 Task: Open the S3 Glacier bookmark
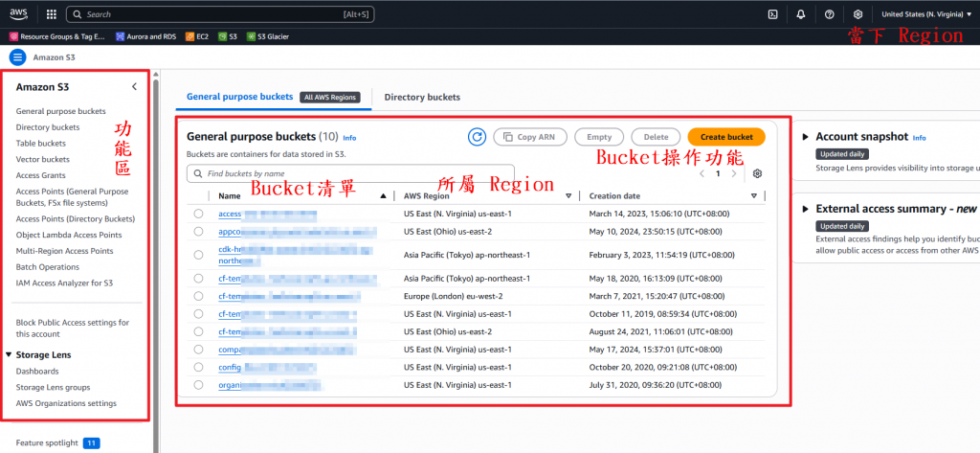click(x=268, y=36)
